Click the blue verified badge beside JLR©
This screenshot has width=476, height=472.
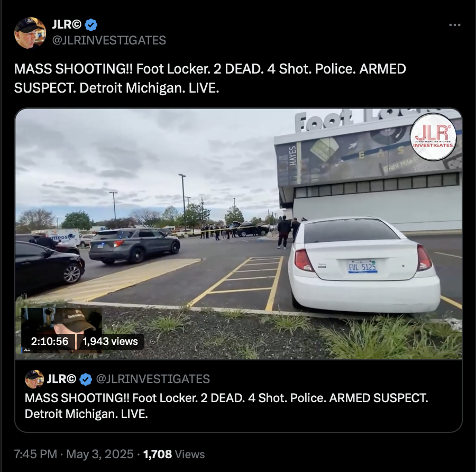coord(91,25)
